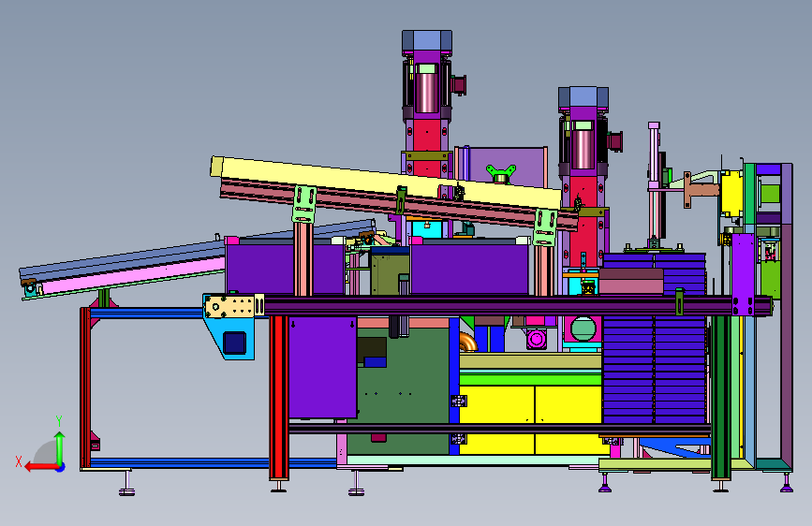Select the right motor's gray-blue top cap

[x=583, y=96]
